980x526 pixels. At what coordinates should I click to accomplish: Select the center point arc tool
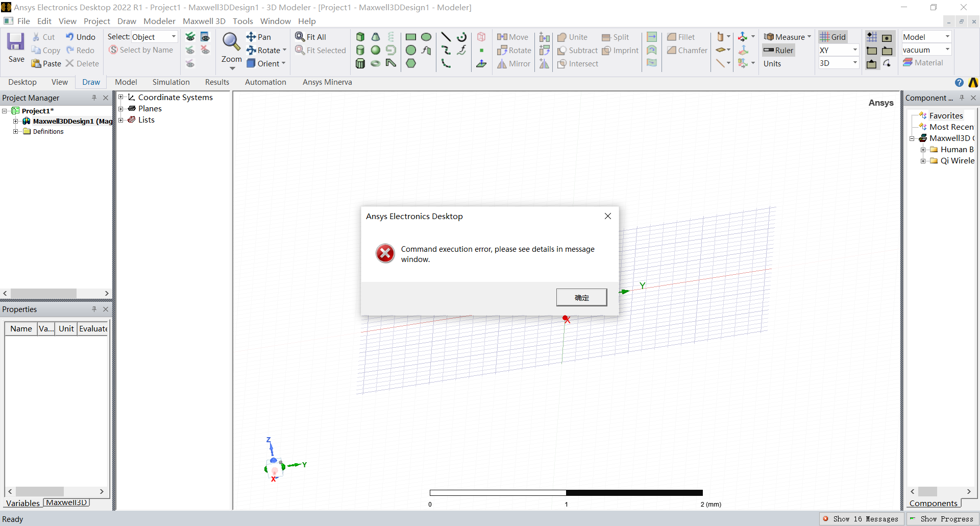point(461,37)
